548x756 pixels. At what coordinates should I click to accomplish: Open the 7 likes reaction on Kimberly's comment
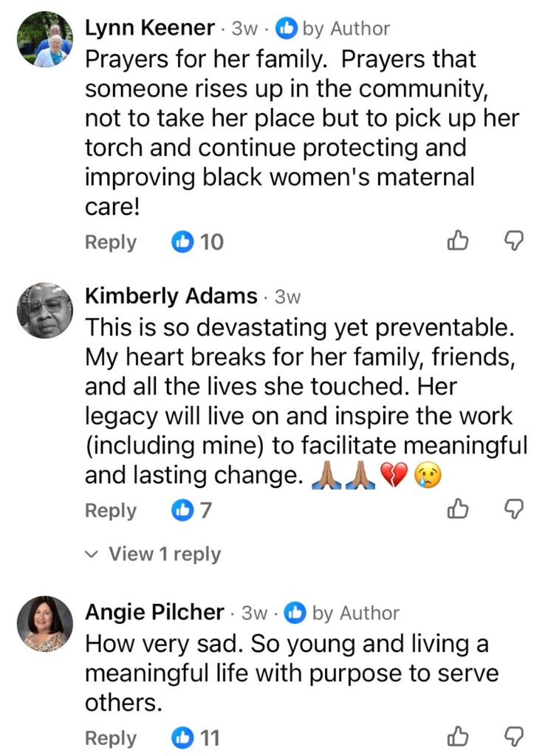coord(192,509)
